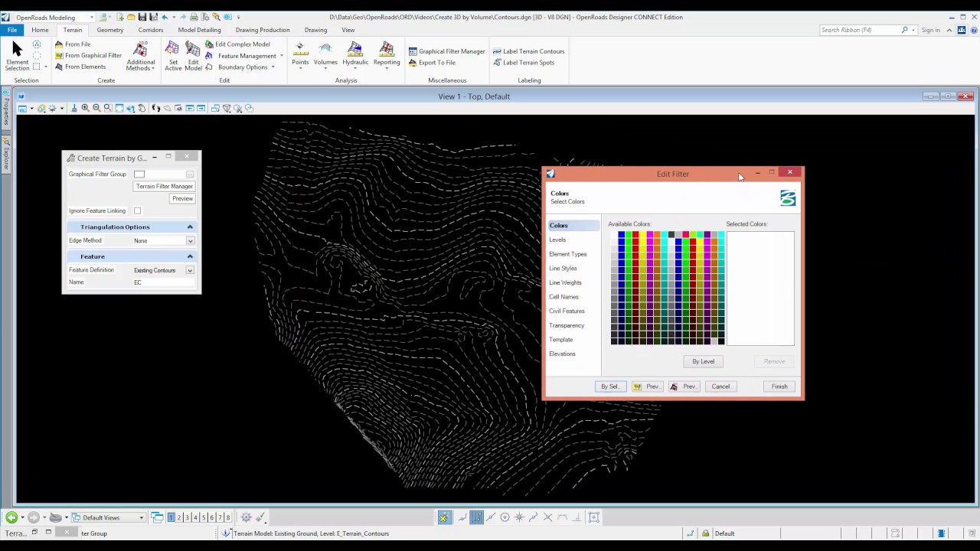The width and height of the screenshot is (980, 551).
Task: Toggle view 1 button in view groups
Action: click(171, 517)
